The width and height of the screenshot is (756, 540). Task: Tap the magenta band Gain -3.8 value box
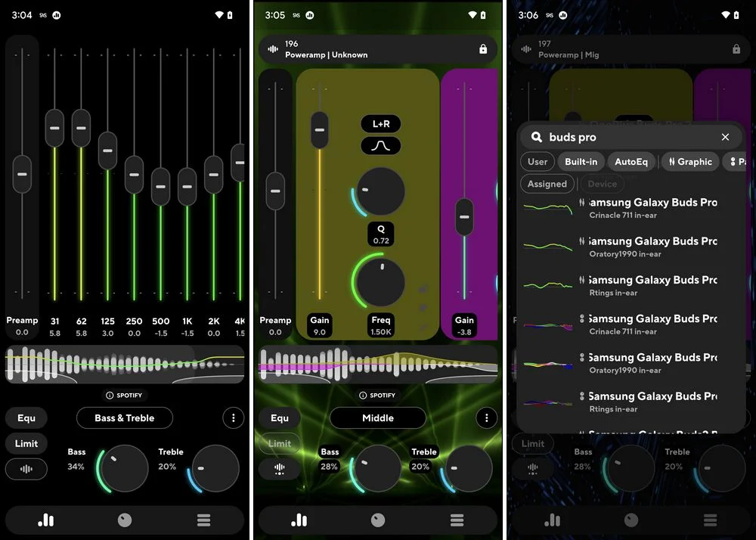pos(464,325)
